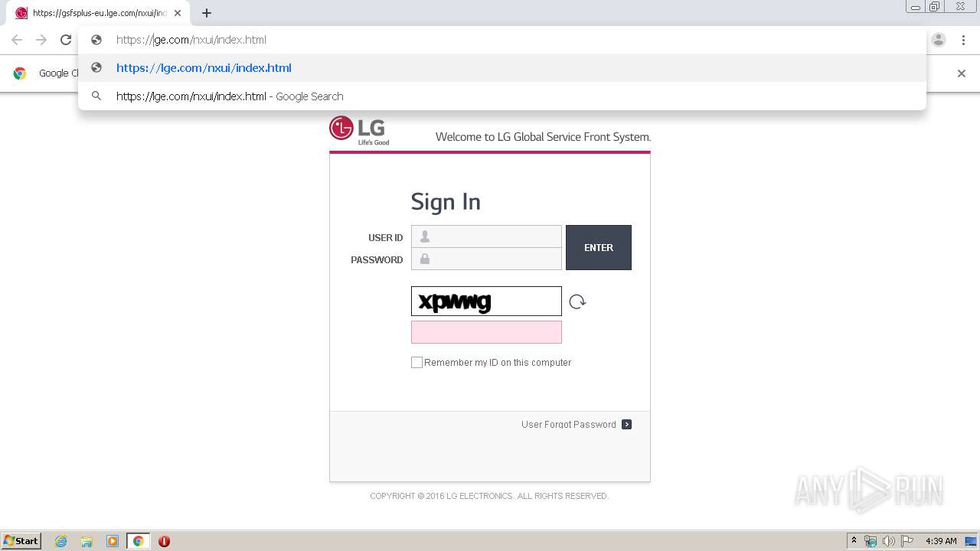The image size is (980, 551).
Task: Open the Chrome profile avatar menu
Action: click(939, 40)
